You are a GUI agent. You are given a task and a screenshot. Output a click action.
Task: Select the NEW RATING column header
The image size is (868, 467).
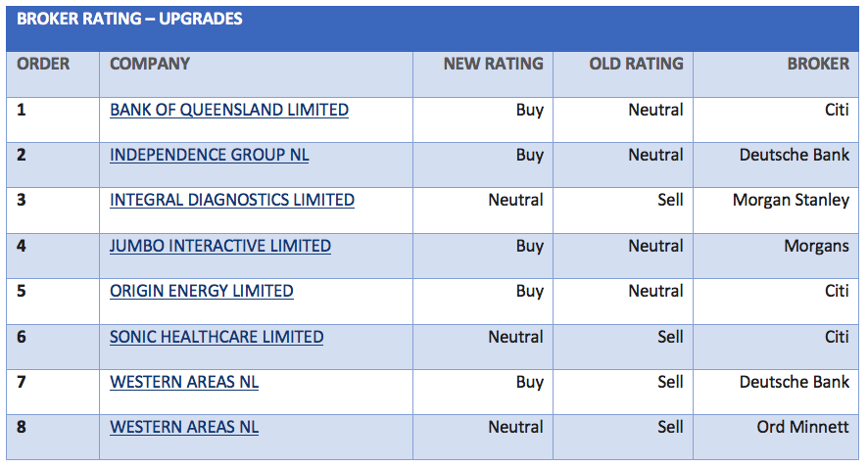tap(493, 64)
